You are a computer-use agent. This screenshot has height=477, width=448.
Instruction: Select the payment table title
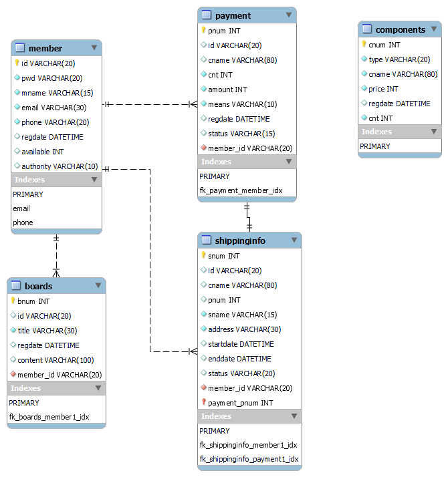pyautogui.click(x=233, y=15)
